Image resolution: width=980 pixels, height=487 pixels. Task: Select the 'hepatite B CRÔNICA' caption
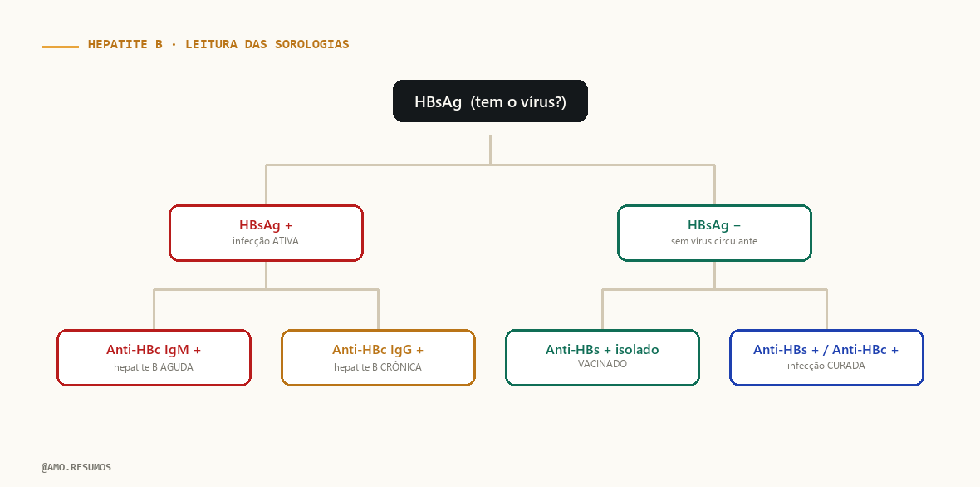point(378,367)
